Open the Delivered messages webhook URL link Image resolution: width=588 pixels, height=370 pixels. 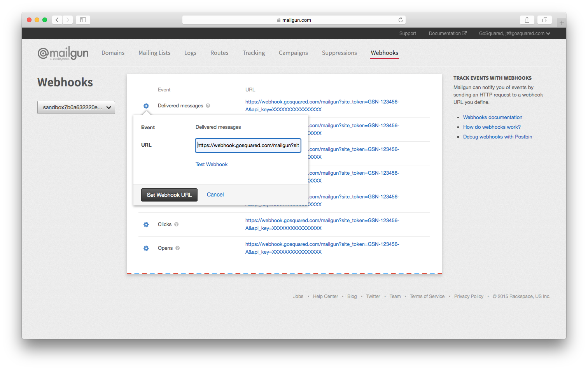[322, 105]
